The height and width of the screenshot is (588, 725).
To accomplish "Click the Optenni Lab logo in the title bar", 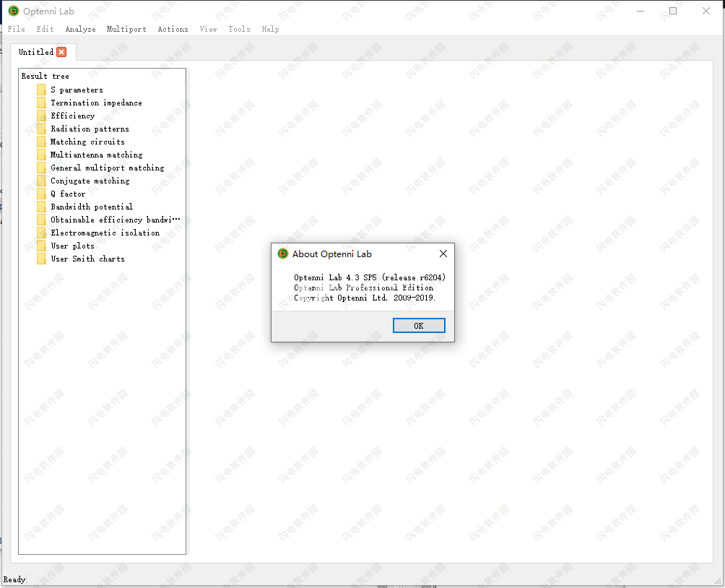I will (14, 11).
